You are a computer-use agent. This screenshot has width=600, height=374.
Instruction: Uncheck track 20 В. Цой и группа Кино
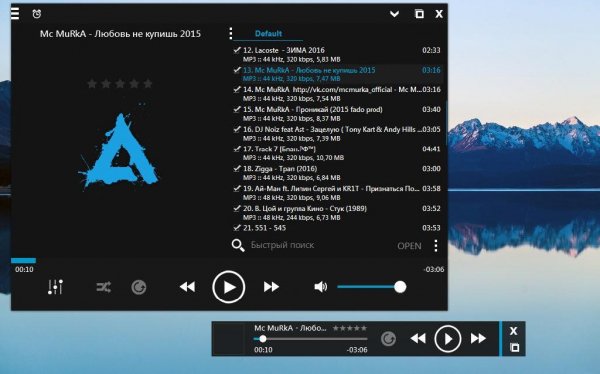pyautogui.click(x=237, y=208)
